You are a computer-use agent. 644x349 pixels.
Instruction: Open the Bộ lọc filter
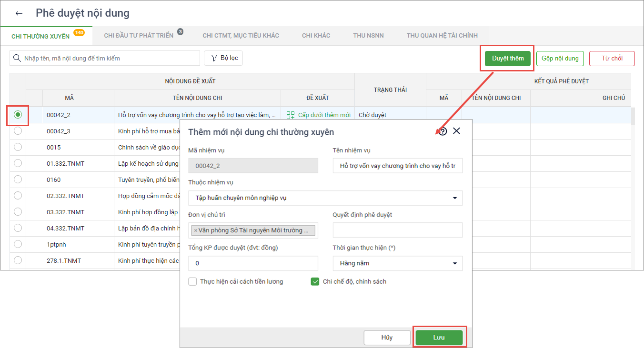pyautogui.click(x=223, y=58)
